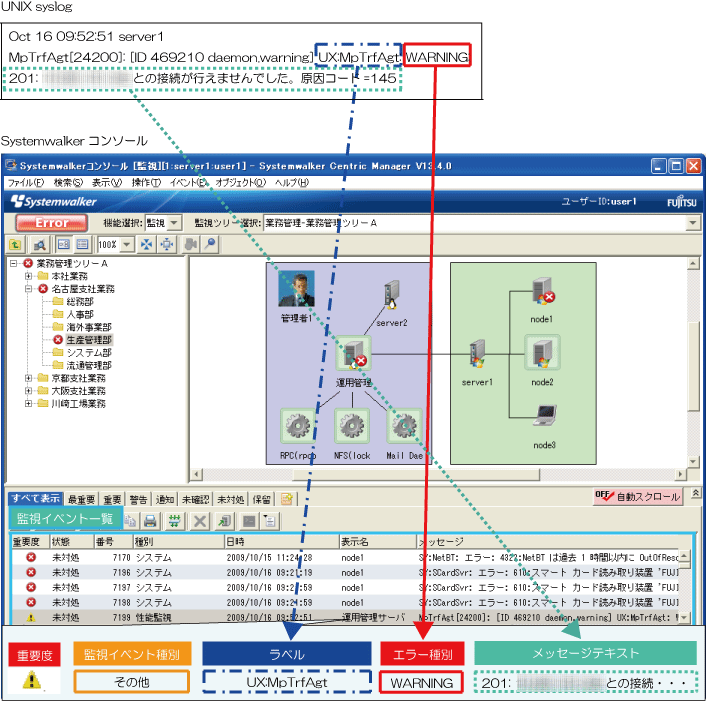Open the 監視ツリー選択 dropdown
Viewport: 706px width, 701px height.
coord(692,223)
